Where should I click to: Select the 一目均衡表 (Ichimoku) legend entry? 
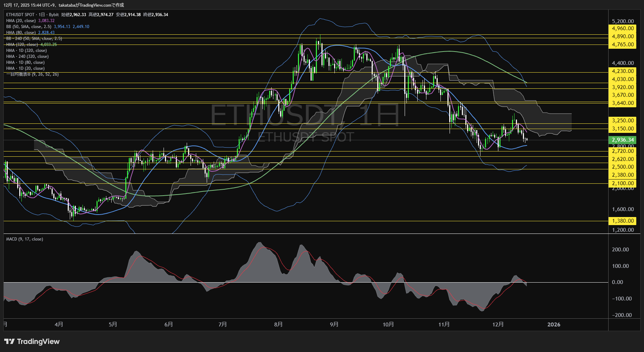point(32,74)
